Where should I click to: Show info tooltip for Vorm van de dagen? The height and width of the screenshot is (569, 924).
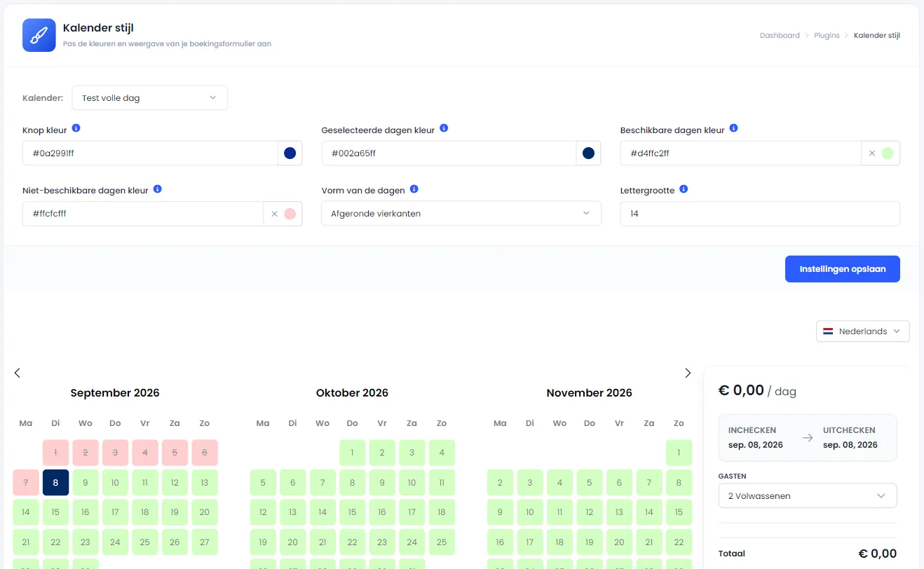tap(414, 189)
